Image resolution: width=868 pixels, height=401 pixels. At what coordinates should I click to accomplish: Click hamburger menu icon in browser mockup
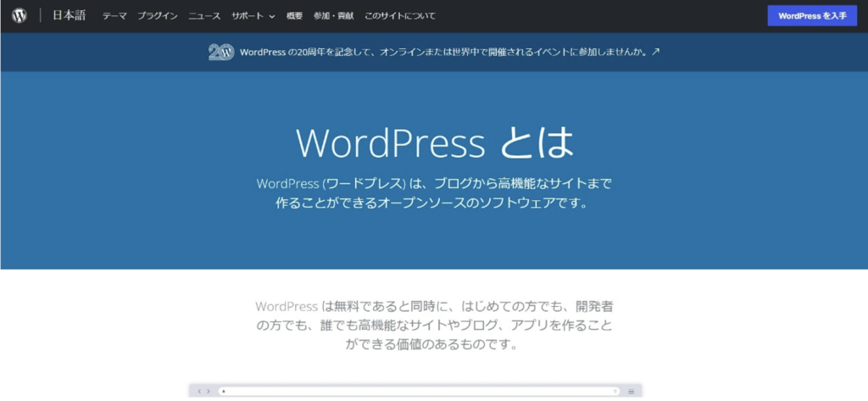point(631,392)
